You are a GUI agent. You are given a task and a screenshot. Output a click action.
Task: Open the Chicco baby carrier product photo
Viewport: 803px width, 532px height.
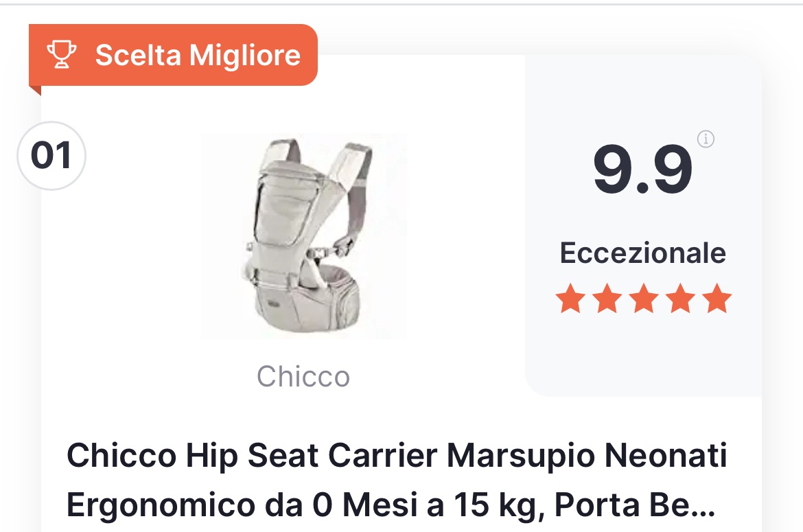coord(304,235)
